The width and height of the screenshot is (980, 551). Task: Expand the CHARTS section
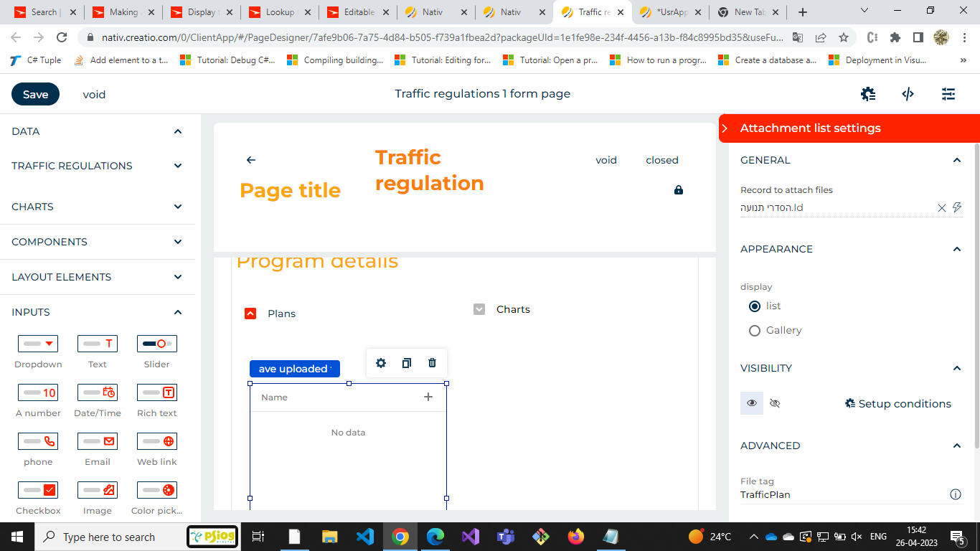tap(178, 207)
